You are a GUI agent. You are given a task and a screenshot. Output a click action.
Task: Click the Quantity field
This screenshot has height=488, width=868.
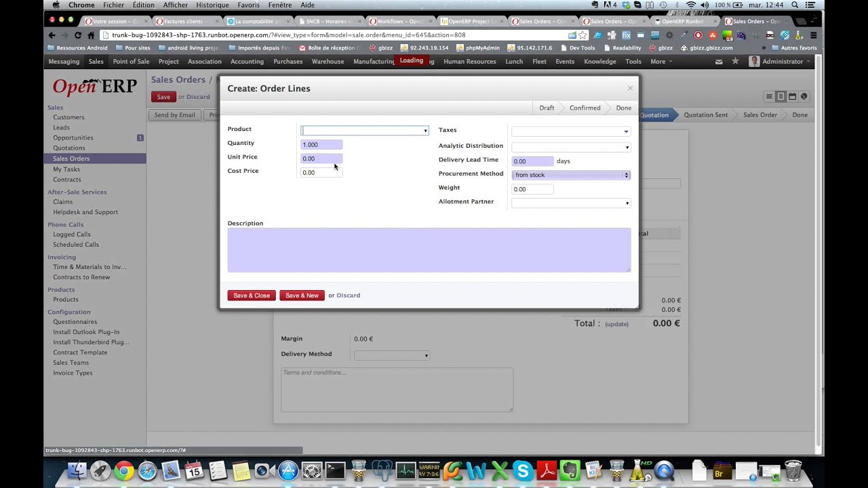pos(321,145)
